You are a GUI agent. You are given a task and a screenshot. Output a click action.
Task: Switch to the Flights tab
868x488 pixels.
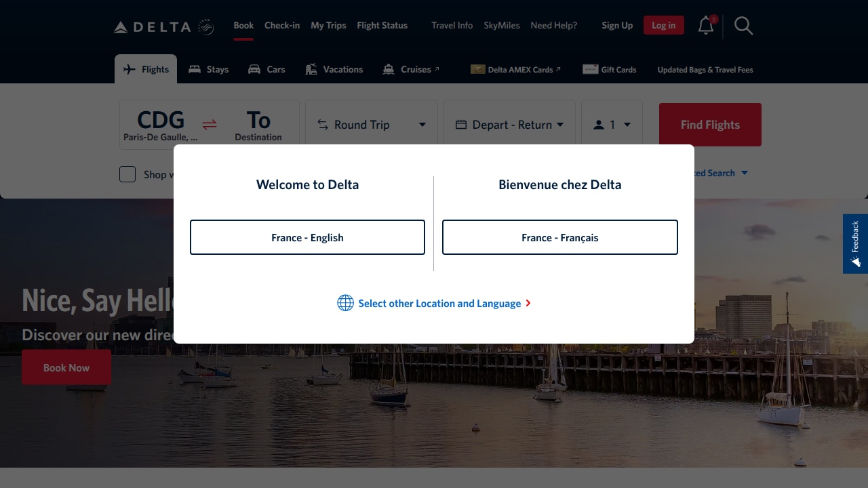point(146,69)
